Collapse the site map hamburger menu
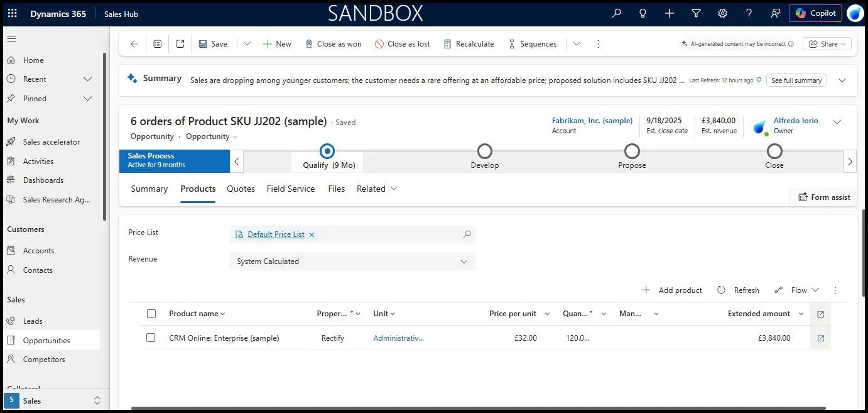The height and width of the screenshot is (413, 868). 11,39
